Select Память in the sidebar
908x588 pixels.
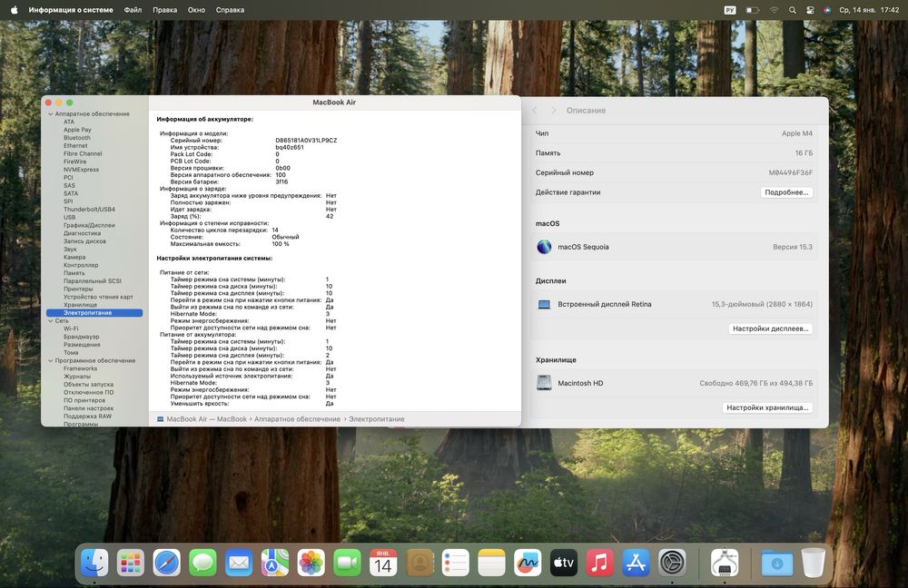74,272
